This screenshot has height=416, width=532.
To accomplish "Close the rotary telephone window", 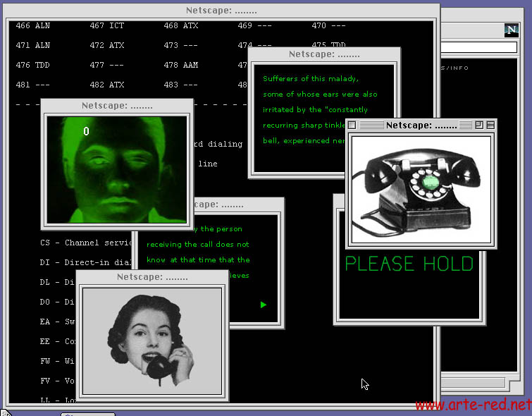I will click(353, 126).
